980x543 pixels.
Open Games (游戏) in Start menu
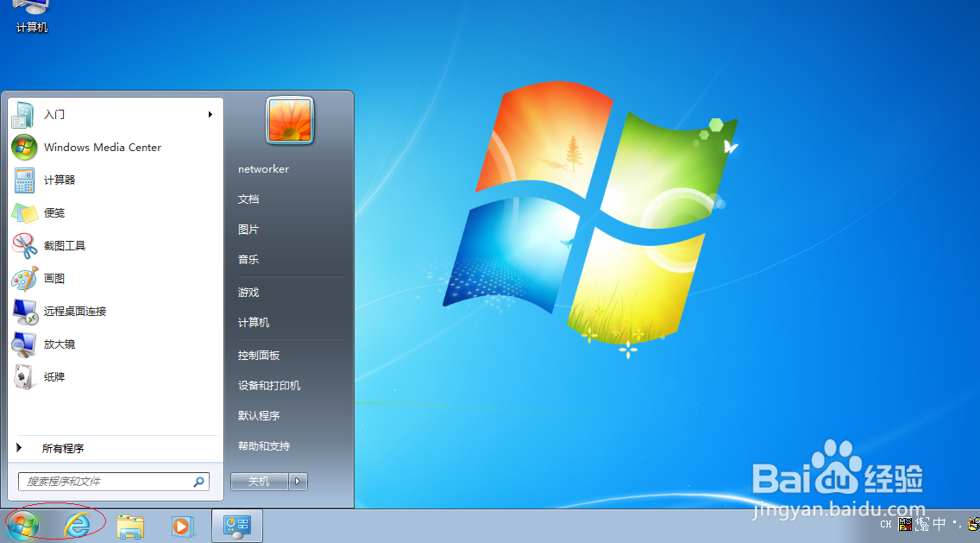pyautogui.click(x=248, y=293)
